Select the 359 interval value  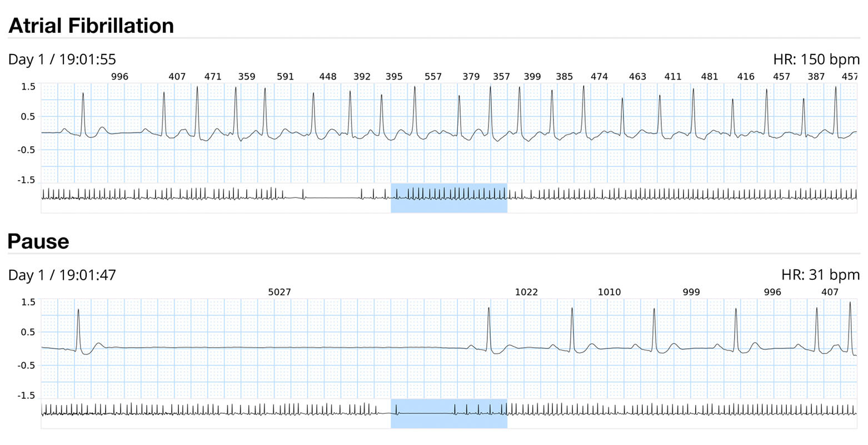coord(247,77)
